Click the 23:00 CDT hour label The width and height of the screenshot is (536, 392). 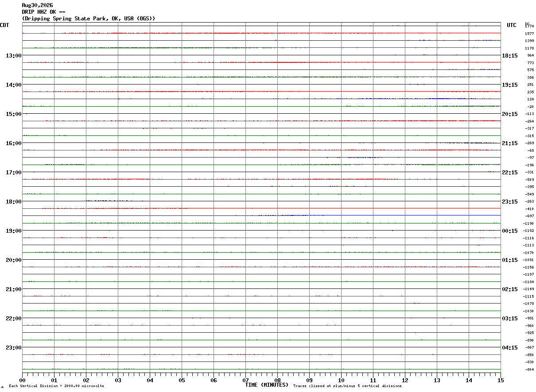click(x=14, y=347)
